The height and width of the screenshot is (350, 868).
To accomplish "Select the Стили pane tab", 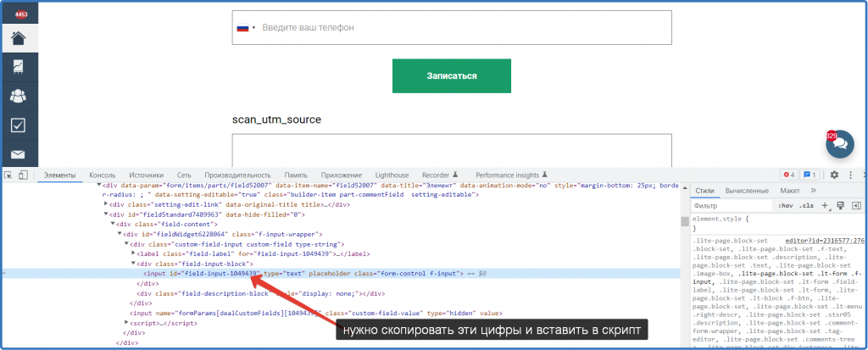I will point(704,191).
